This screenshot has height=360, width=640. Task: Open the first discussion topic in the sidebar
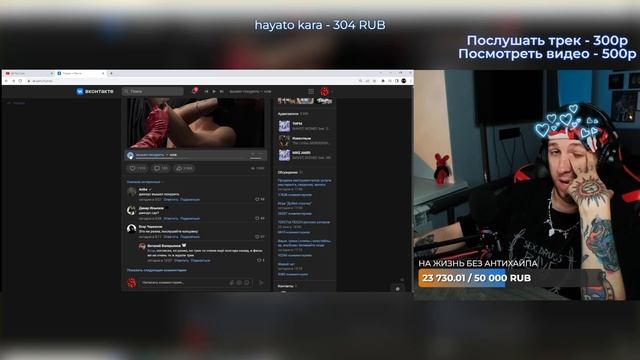pyautogui.click(x=304, y=182)
